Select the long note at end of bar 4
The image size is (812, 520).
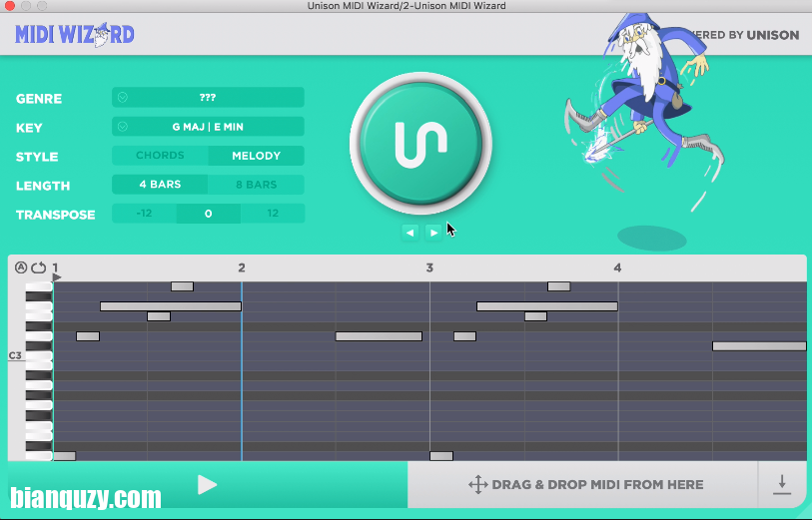coord(759,346)
